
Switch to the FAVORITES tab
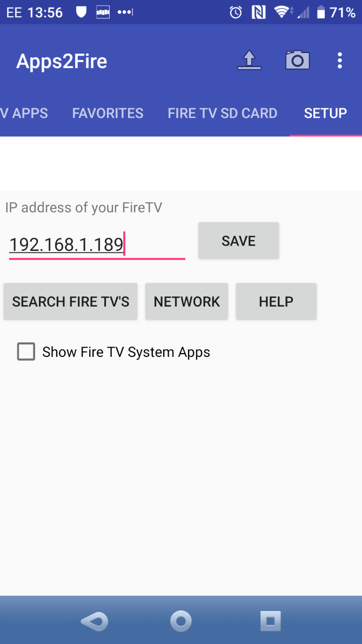[x=108, y=113]
